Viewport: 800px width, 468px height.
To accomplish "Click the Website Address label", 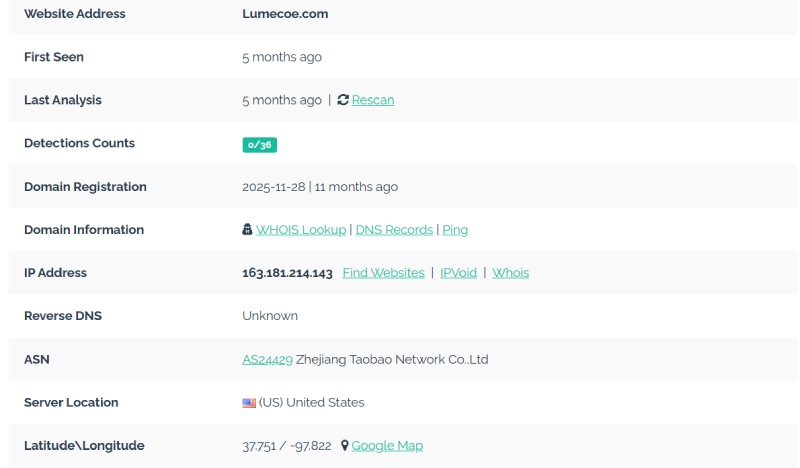I will pyautogui.click(x=74, y=14).
